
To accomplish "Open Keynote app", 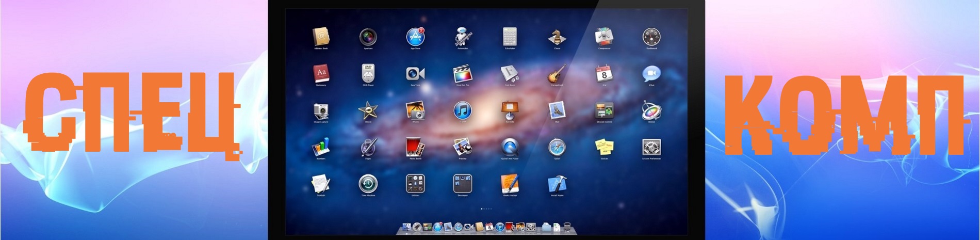I will coord(510,110).
